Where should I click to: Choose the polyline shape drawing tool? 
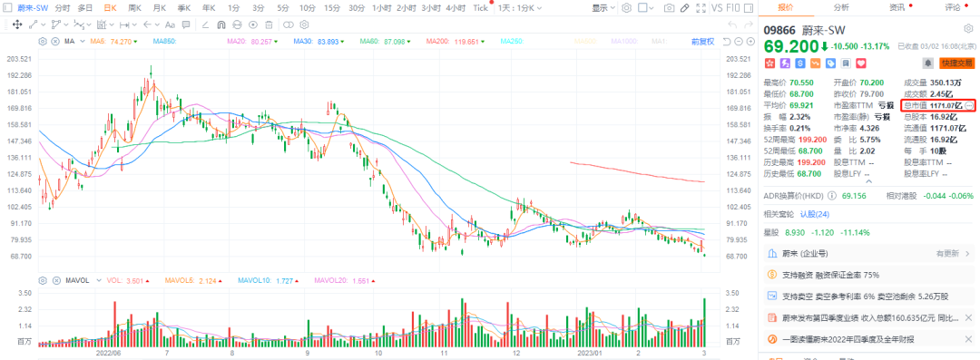pyautogui.click(x=56, y=24)
